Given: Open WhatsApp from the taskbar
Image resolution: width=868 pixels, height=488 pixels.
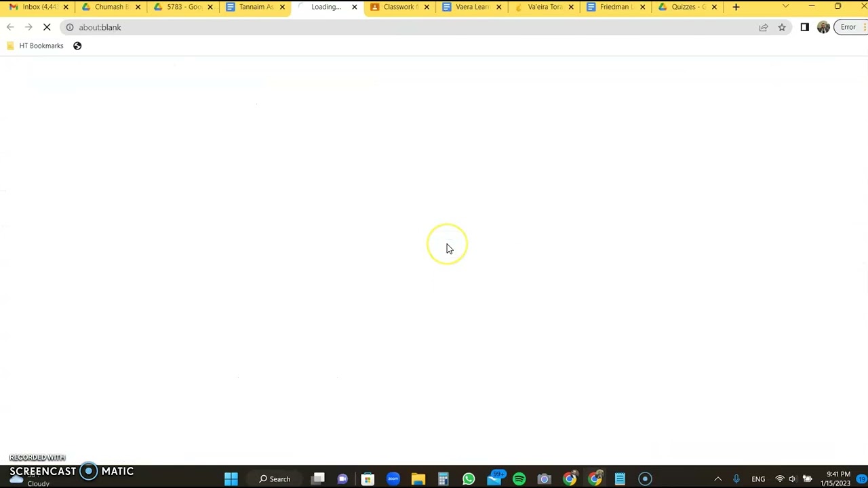Looking at the screenshot, I should click(469, 479).
